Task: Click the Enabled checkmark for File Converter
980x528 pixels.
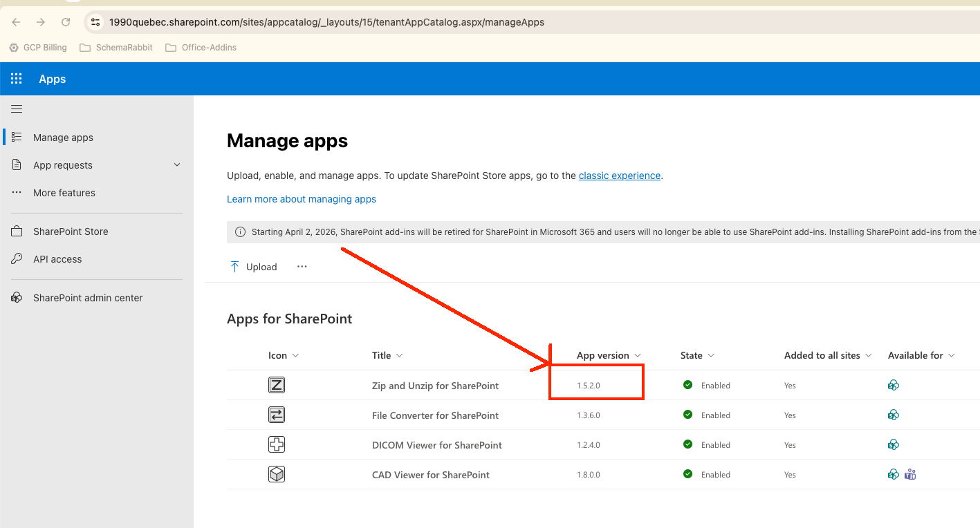Action: click(687, 415)
